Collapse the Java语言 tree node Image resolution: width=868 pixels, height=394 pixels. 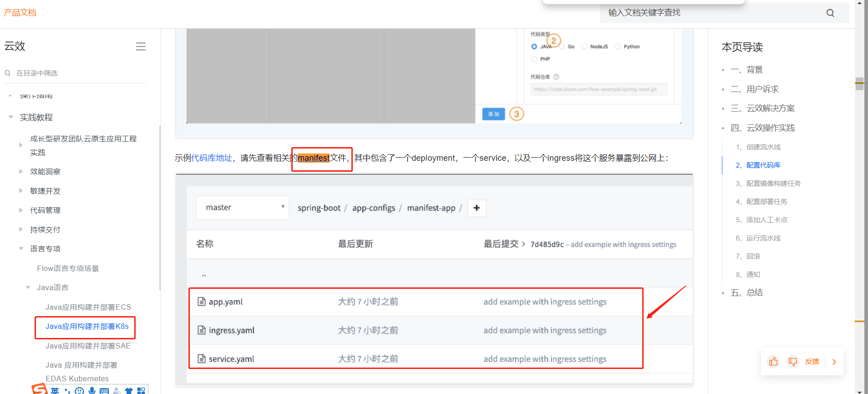28,287
